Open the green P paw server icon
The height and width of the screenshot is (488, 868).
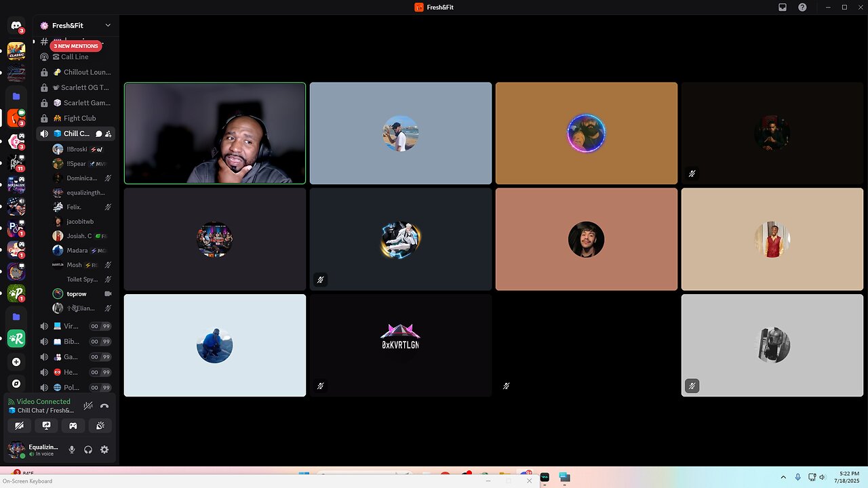click(x=16, y=293)
